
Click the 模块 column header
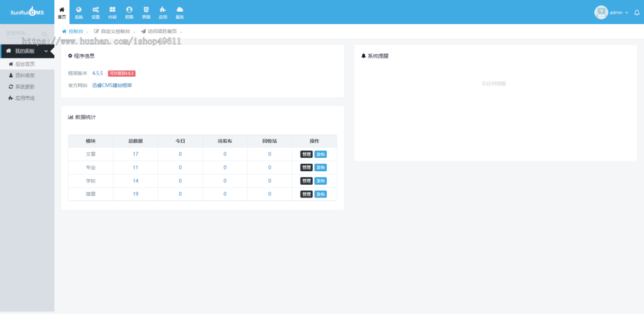(91, 141)
